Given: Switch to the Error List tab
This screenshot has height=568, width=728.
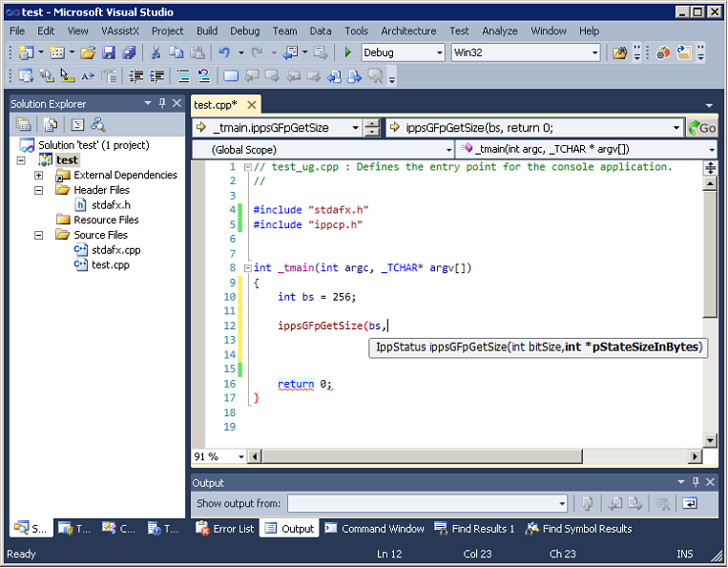Looking at the screenshot, I should [x=225, y=528].
